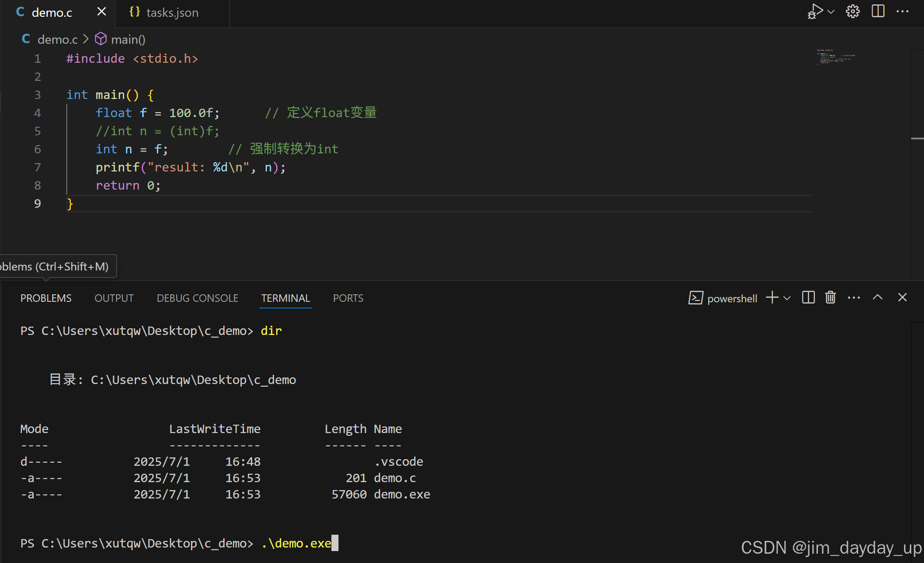This screenshot has height=563, width=924.
Task: Click the Run or Debug play icon
Action: point(815,11)
